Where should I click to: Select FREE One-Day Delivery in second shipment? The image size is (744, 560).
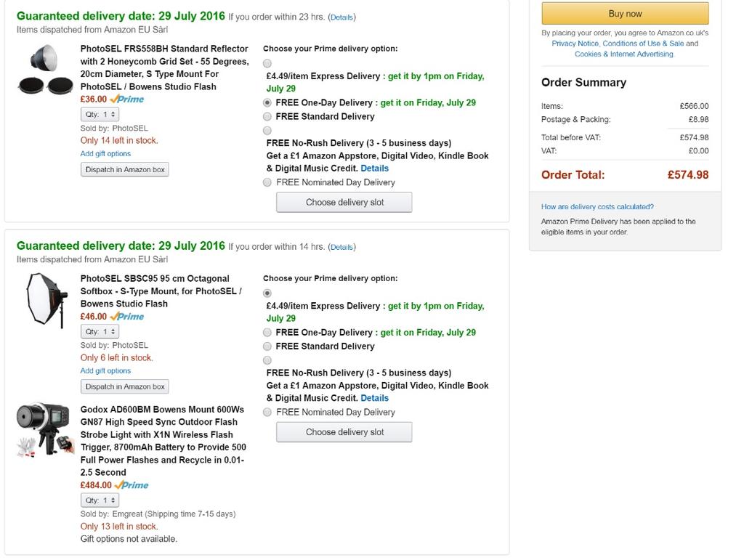(x=267, y=333)
